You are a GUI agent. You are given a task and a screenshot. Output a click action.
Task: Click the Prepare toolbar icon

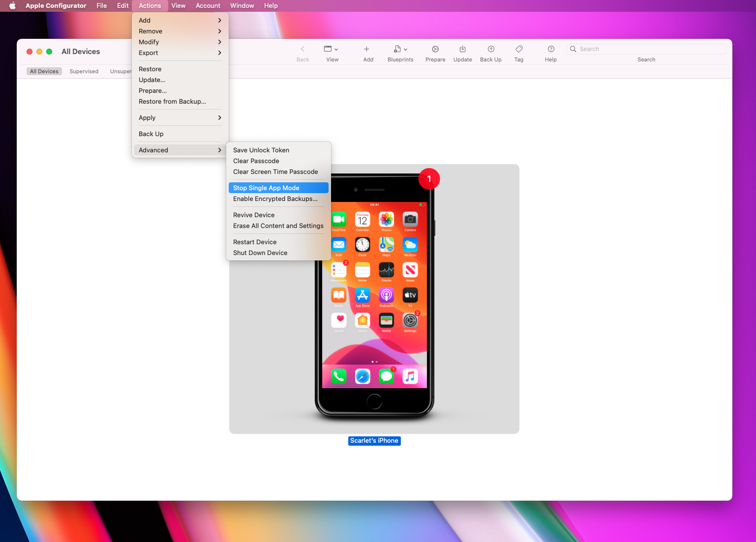[435, 52]
